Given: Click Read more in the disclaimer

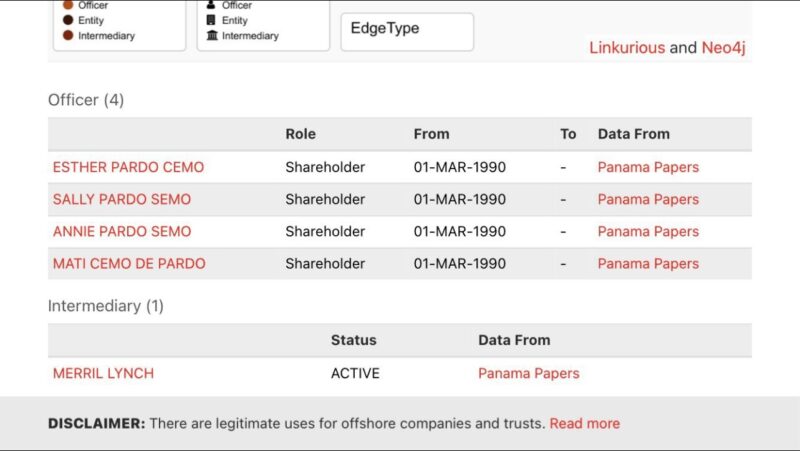Looking at the screenshot, I should pos(585,423).
